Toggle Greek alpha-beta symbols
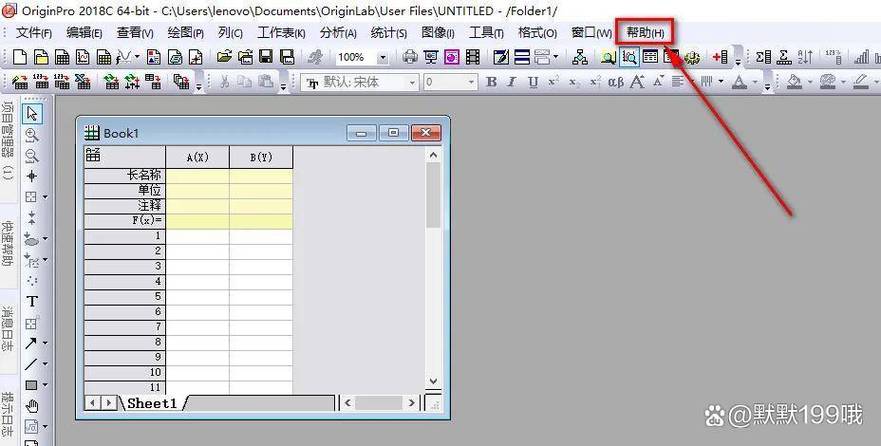881x446 pixels. click(x=616, y=83)
